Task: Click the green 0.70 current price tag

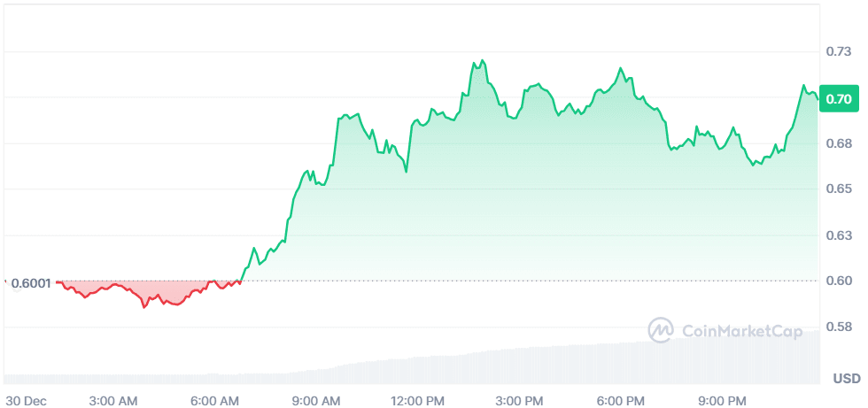Action: click(x=838, y=98)
